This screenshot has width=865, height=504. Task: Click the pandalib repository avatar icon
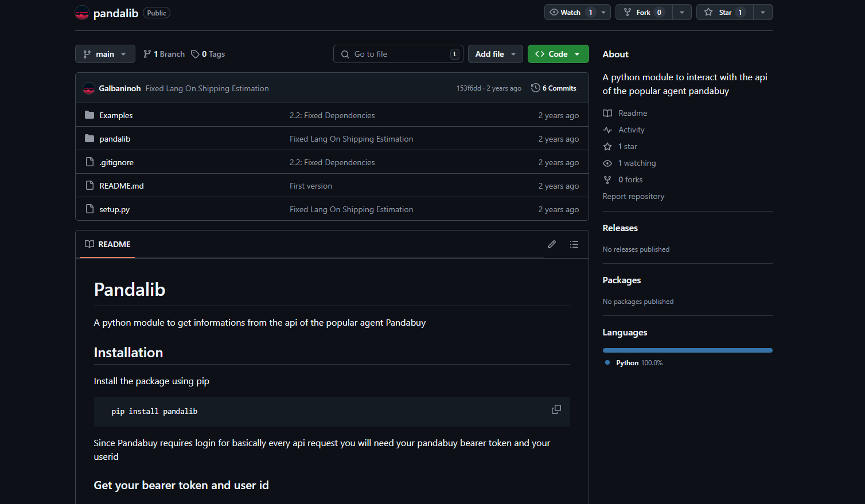[82, 13]
